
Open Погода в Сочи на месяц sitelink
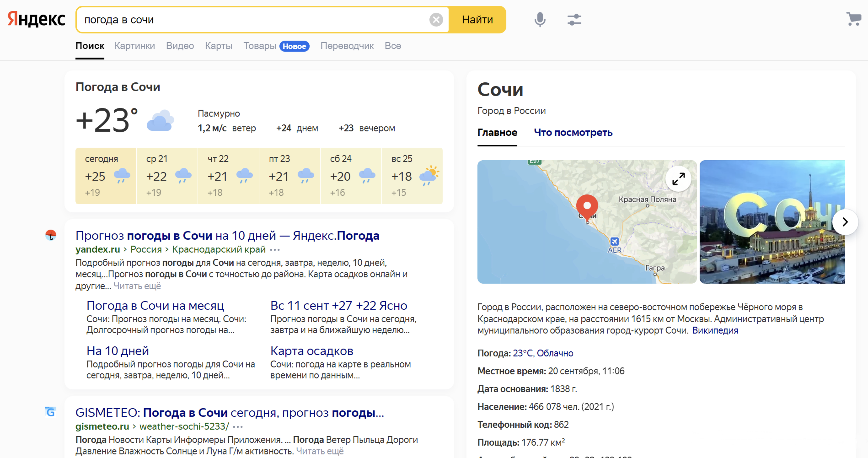point(155,305)
